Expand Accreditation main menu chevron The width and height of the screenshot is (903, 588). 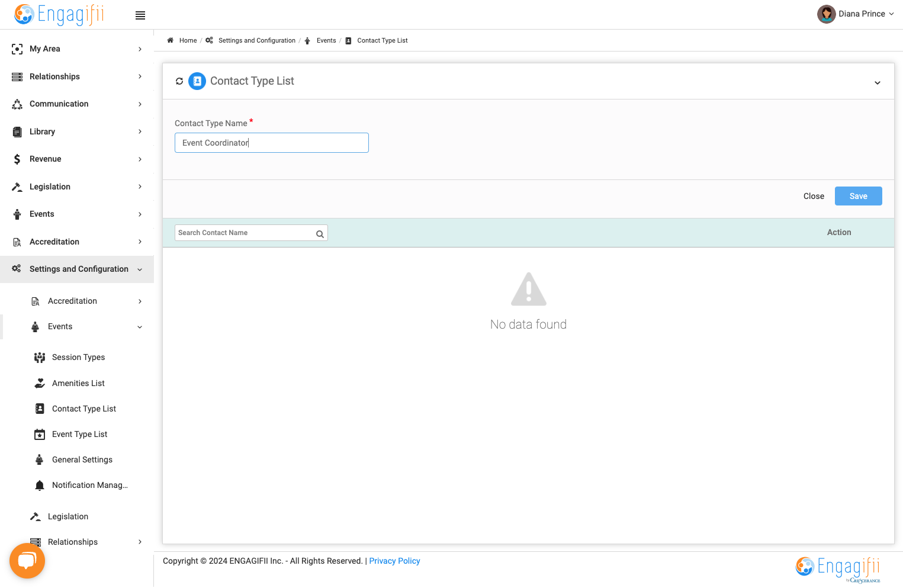pos(140,242)
